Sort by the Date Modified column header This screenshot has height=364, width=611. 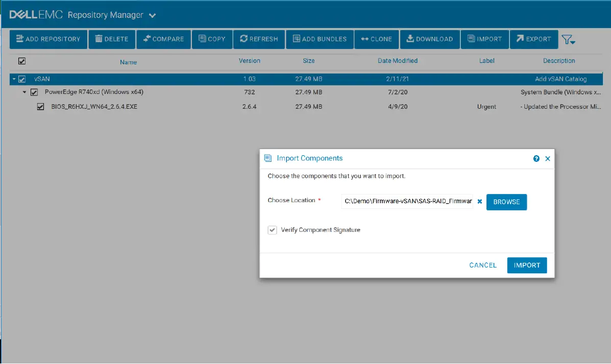click(x=398, y=61)
